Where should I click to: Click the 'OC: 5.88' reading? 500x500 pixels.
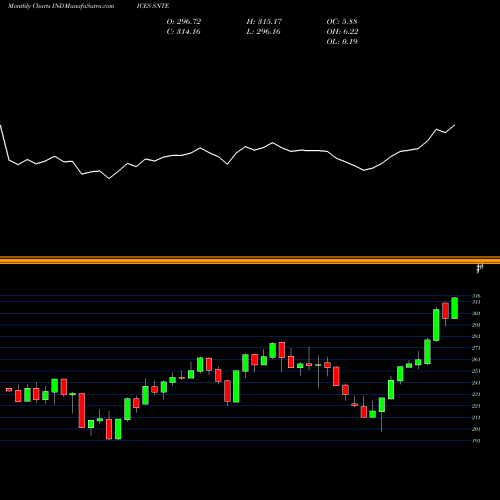click(342, 22)
